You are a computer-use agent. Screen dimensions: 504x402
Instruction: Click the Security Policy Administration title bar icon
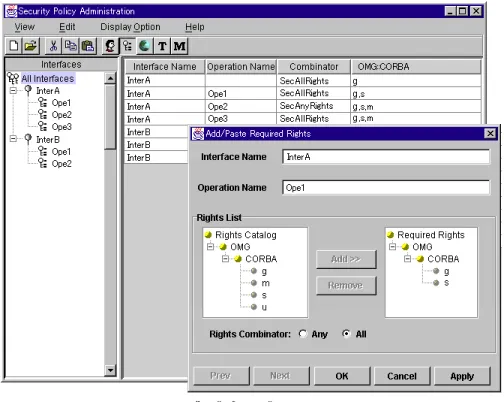pos(11,11)
